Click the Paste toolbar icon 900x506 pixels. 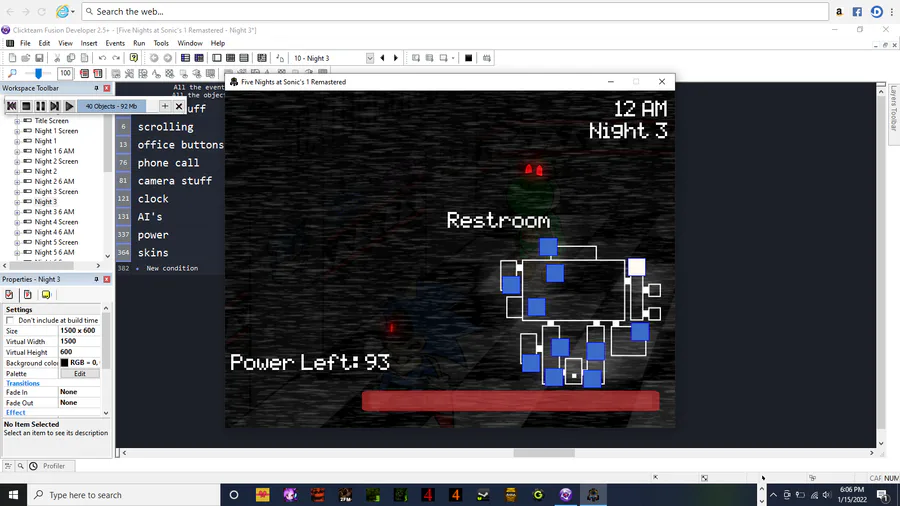pos(84,58)
